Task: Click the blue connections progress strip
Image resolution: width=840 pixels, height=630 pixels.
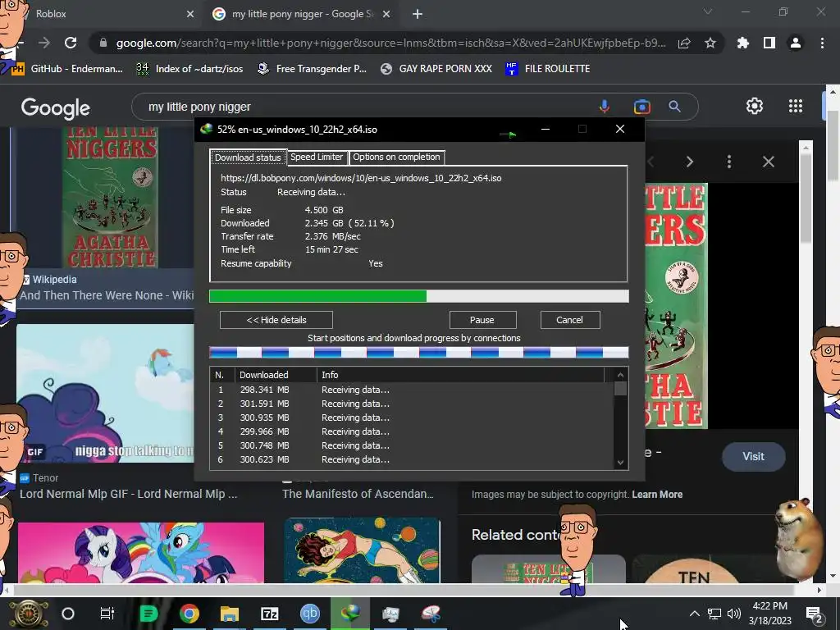Action: tap(419, 352)
